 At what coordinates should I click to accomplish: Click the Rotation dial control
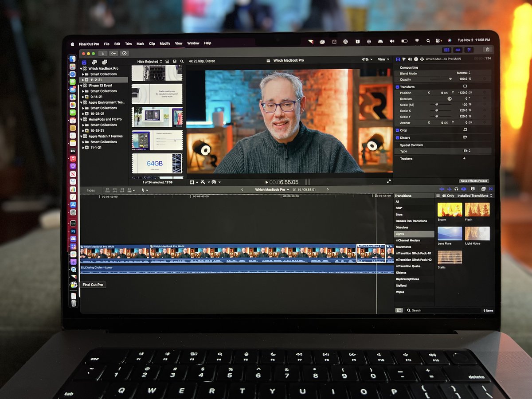pos(450,99)
